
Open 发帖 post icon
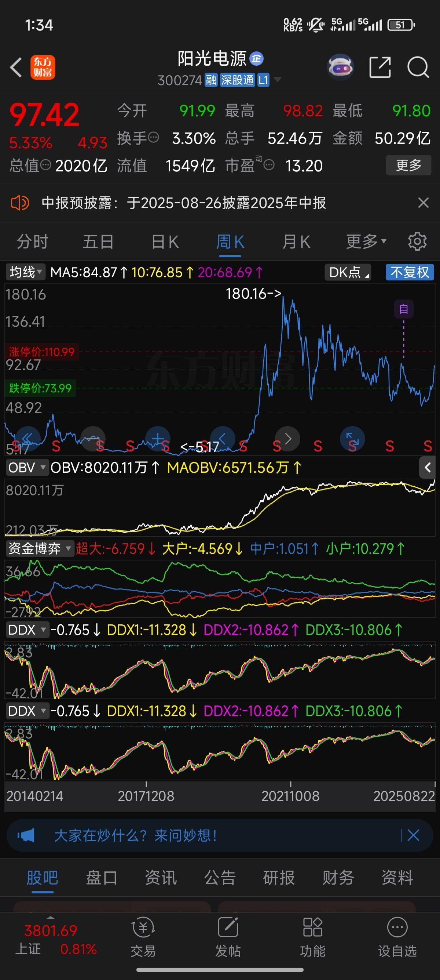pos(228,937)
